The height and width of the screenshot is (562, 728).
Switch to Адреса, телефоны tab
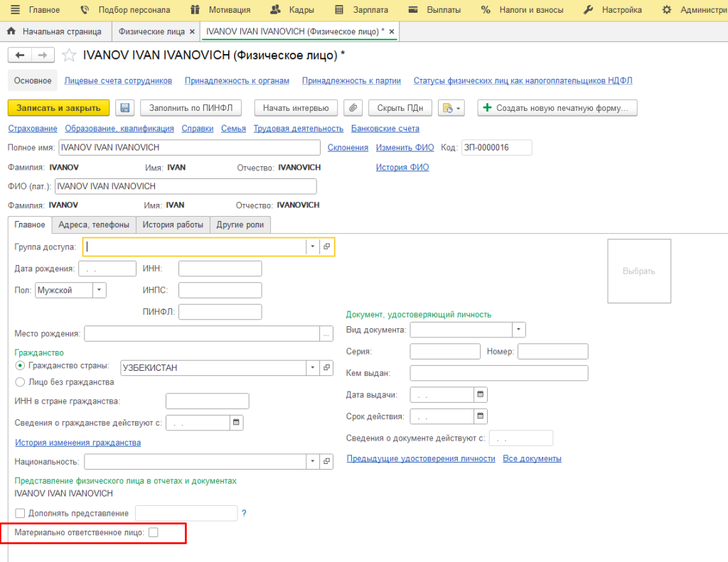tap(94, 225)
